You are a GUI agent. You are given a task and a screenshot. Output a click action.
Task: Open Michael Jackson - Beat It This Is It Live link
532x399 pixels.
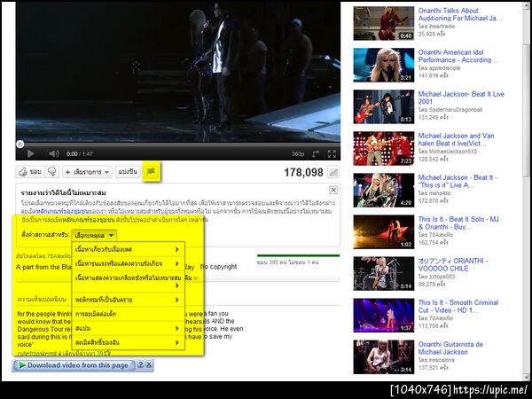[x=458, y=181]
